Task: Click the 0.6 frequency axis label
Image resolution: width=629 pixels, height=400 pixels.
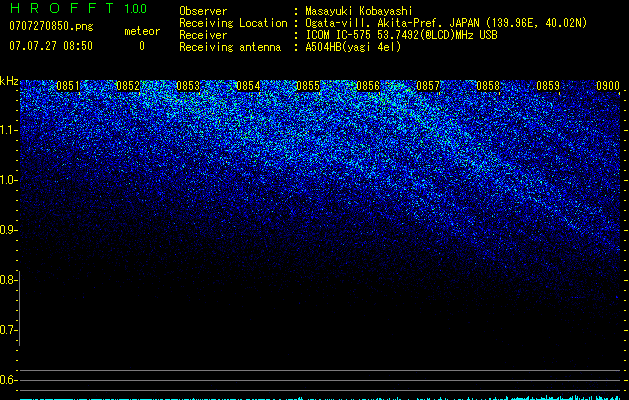Action: click(x=8, y=380)
